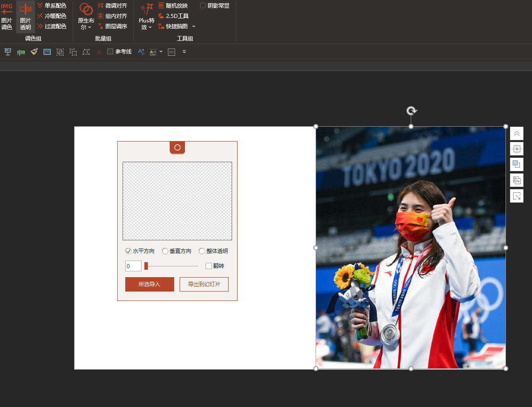Screen dimensions: 532x407
Task: Click the rotation handle above the photo
Action: pyautogui.click(x=411, y=111)
